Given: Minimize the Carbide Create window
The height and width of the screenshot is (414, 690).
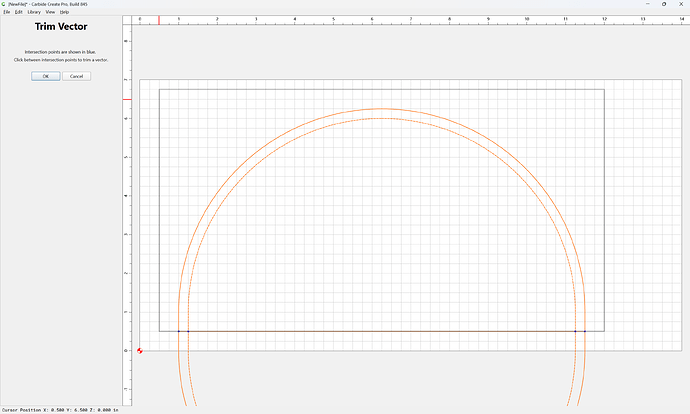Looking at the screenshot, I should pos(647,4).
